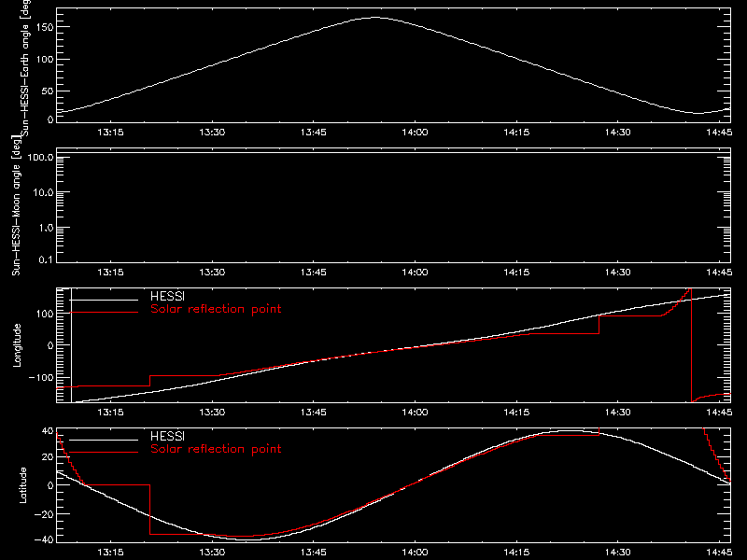Click white HESSI legend line in Latitude plot

[x=104, y=440]
